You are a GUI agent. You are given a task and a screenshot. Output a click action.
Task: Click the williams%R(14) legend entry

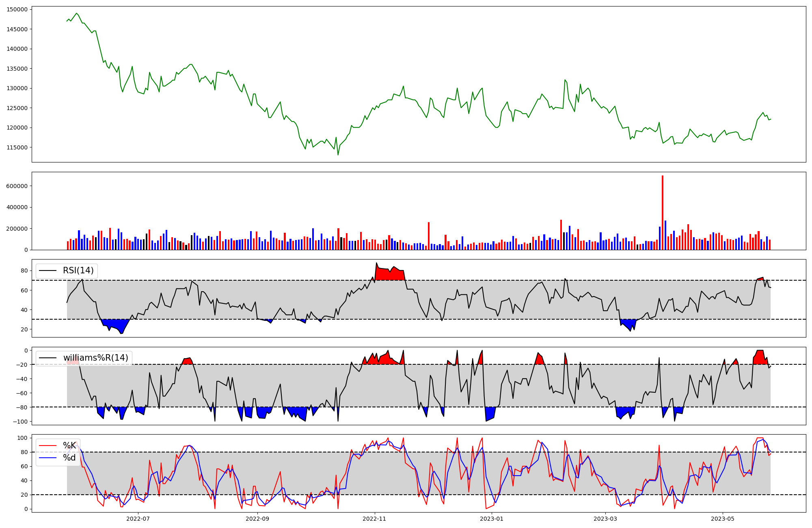pos(95,358)
